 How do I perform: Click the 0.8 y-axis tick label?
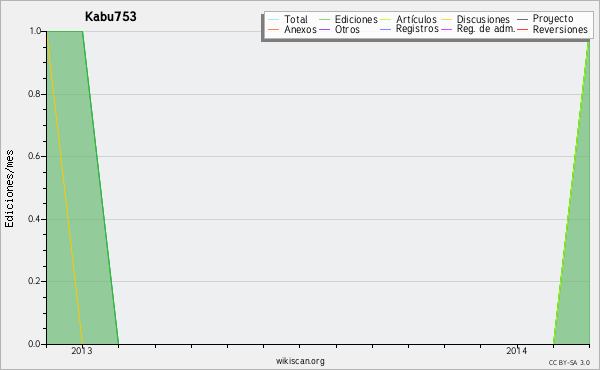click(x=34, y=94)
